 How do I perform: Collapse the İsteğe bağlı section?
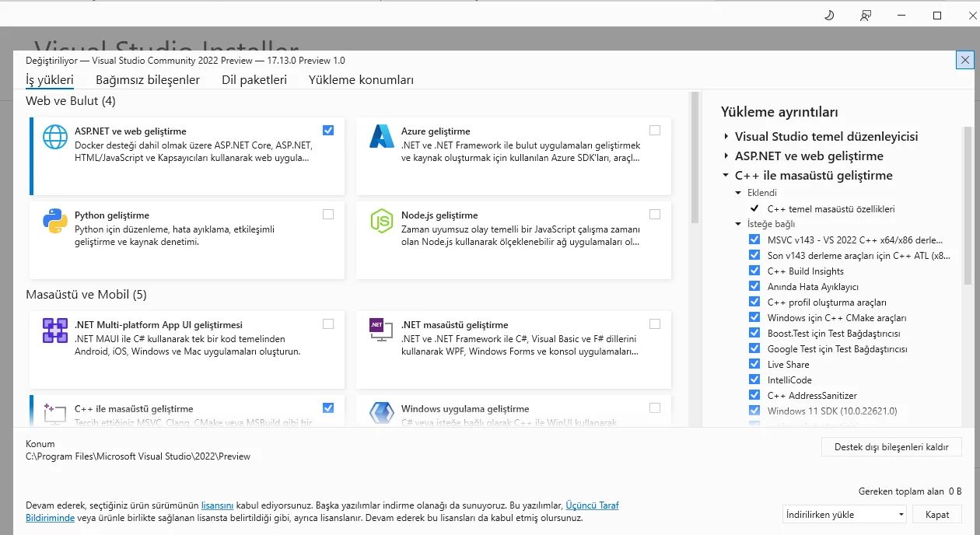click(739, 224)
